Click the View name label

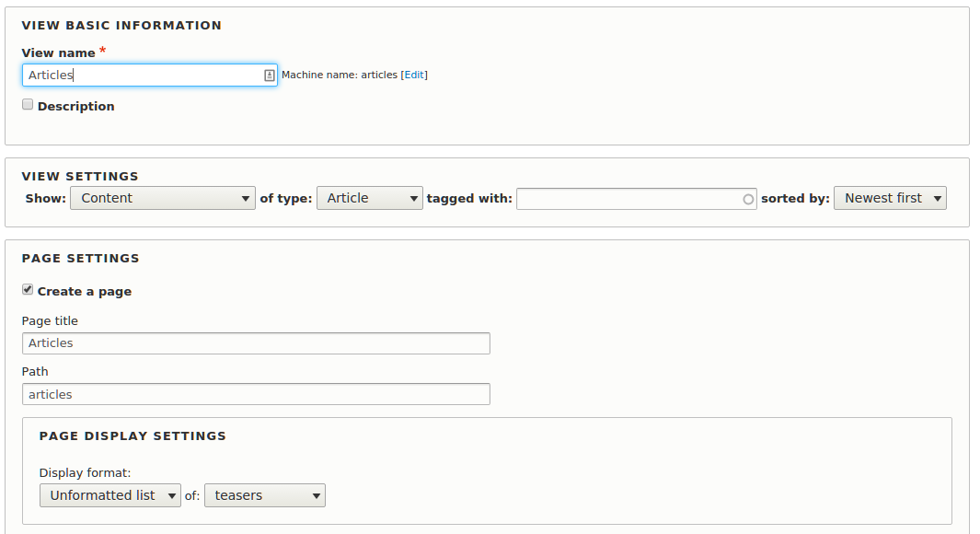tap(58, 53)
